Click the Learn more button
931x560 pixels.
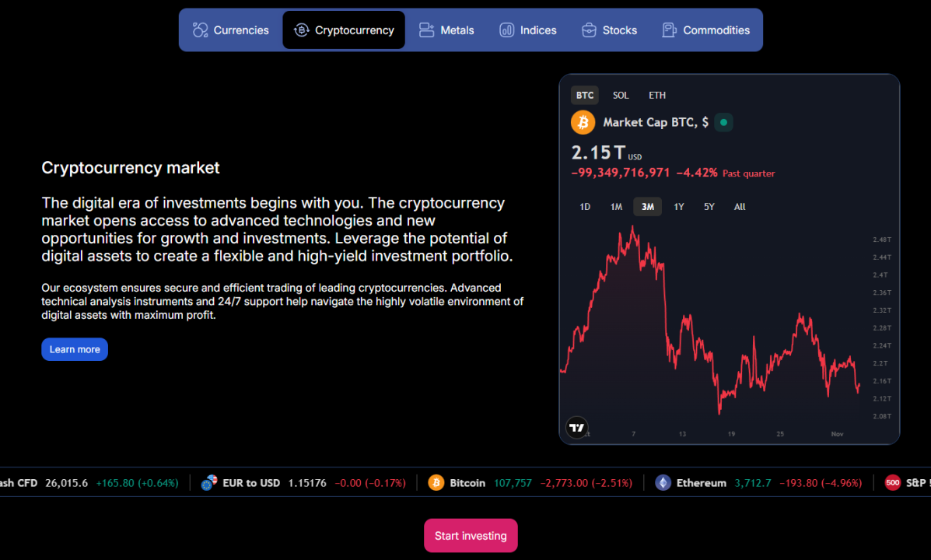coord(75,349)
